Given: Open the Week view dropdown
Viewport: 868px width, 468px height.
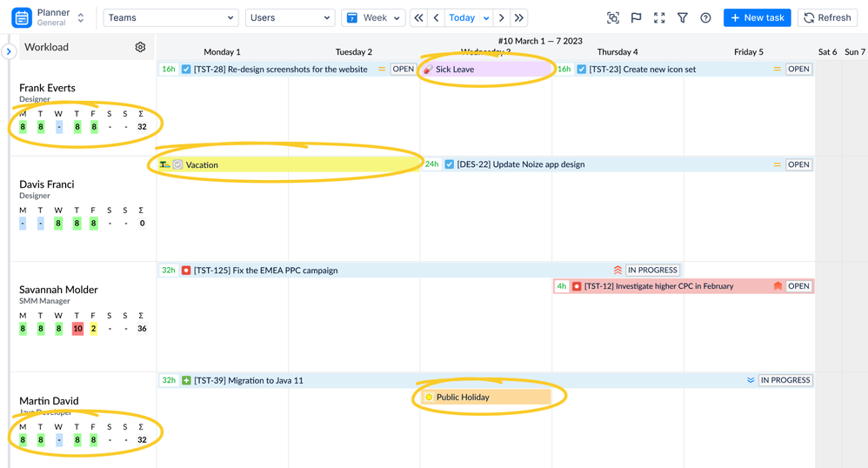Looking at the screenshot, I should [373, 17].
